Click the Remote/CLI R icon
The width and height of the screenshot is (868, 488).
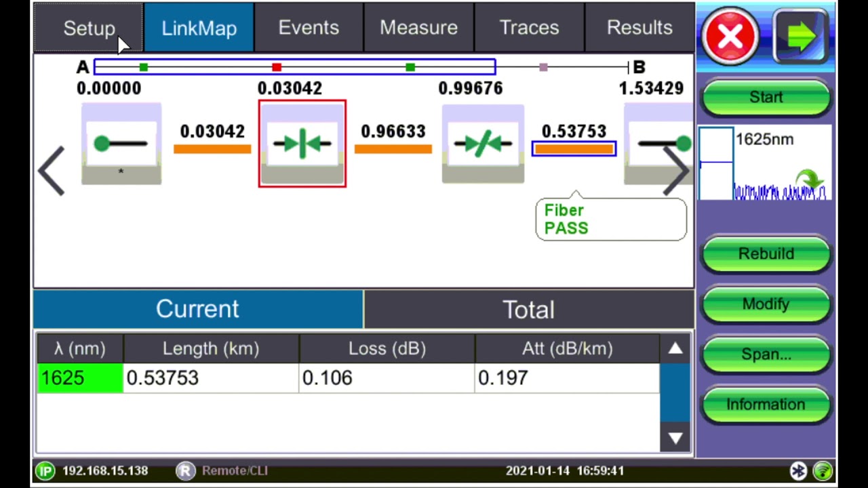pos(185,470)
